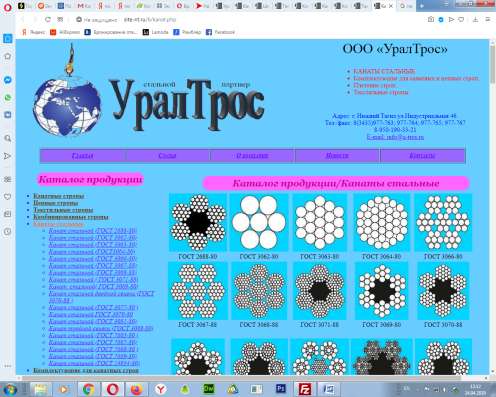Image resolution: width=496 pixels, height=397 pixels.
Task: Open Photoshop from the taskbar
Action: [x=281, y=389]
